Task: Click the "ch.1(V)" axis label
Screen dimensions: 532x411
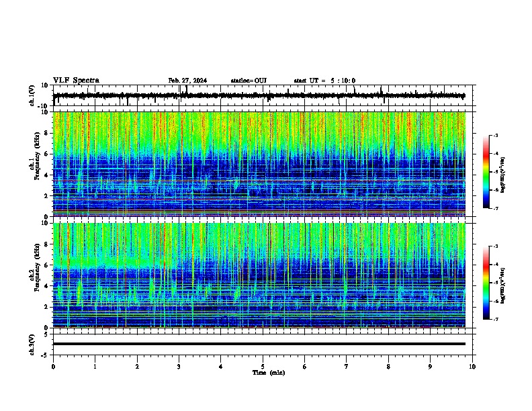Action: click(x=32, y=95)
